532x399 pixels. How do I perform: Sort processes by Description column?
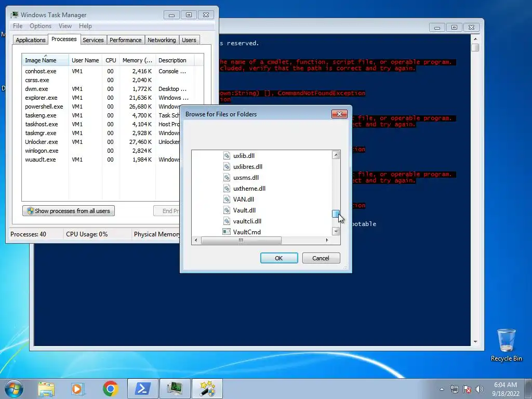coord(175,60)
